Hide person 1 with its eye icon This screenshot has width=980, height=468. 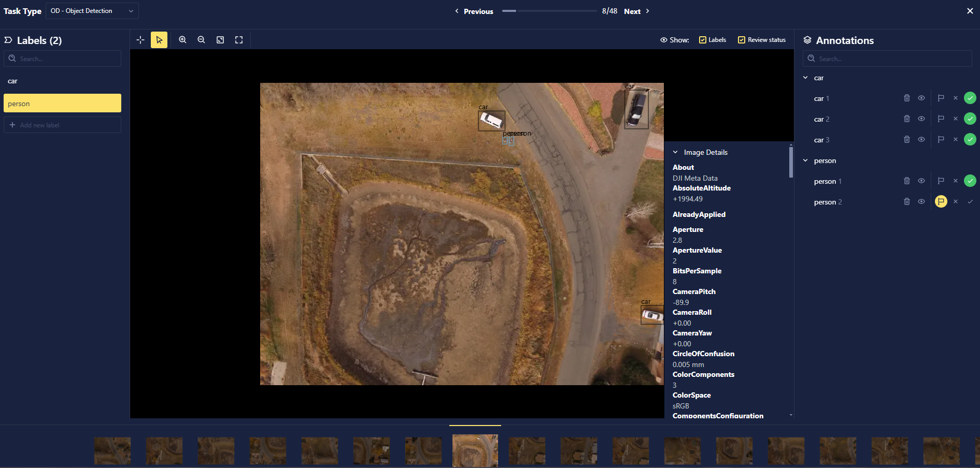coord(921,181)
